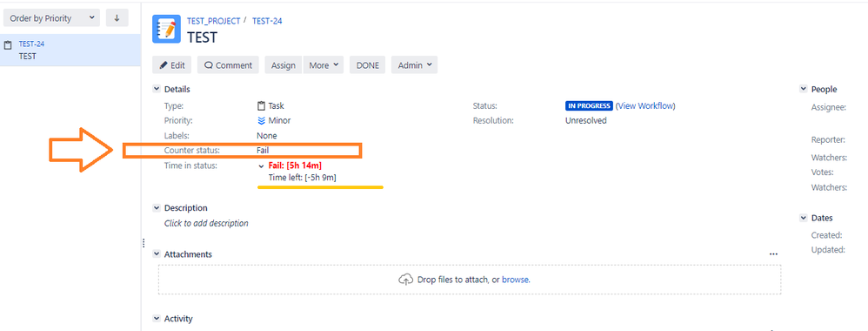Click the Edit button
The image size is (868, 331).
(x=172, y=64)
